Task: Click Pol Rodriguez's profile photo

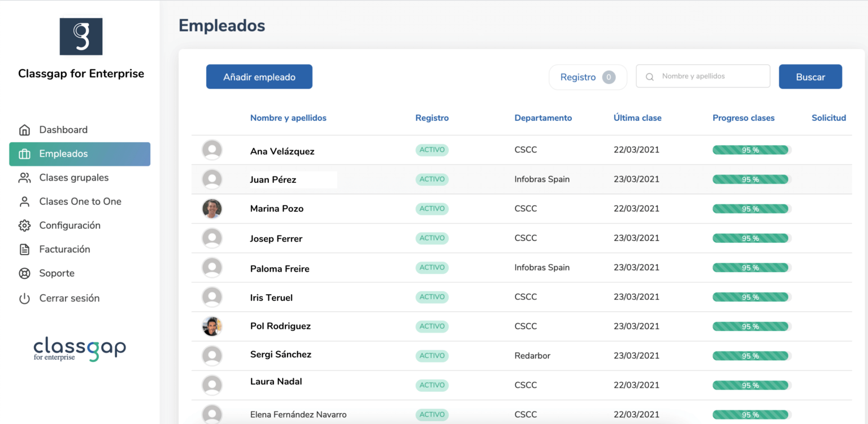Action: click(212, 326)
